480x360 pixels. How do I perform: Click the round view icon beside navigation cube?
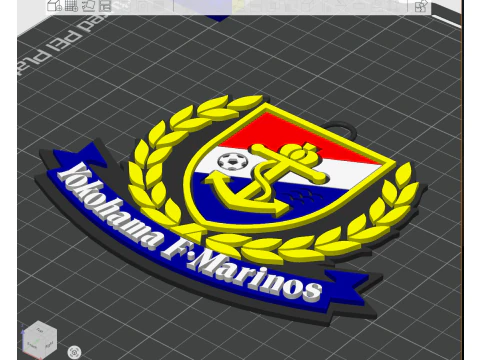click(x=74, y=352)
